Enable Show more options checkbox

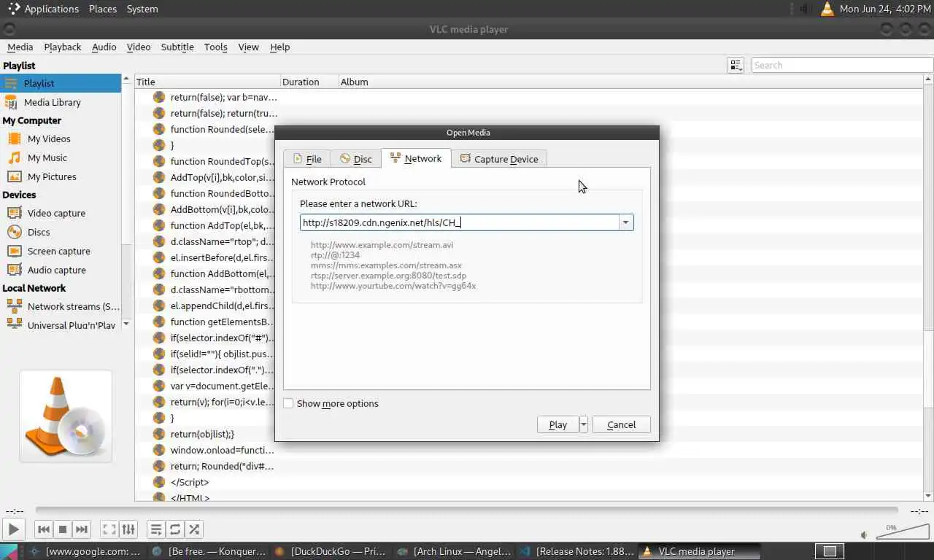coord(289,403)
